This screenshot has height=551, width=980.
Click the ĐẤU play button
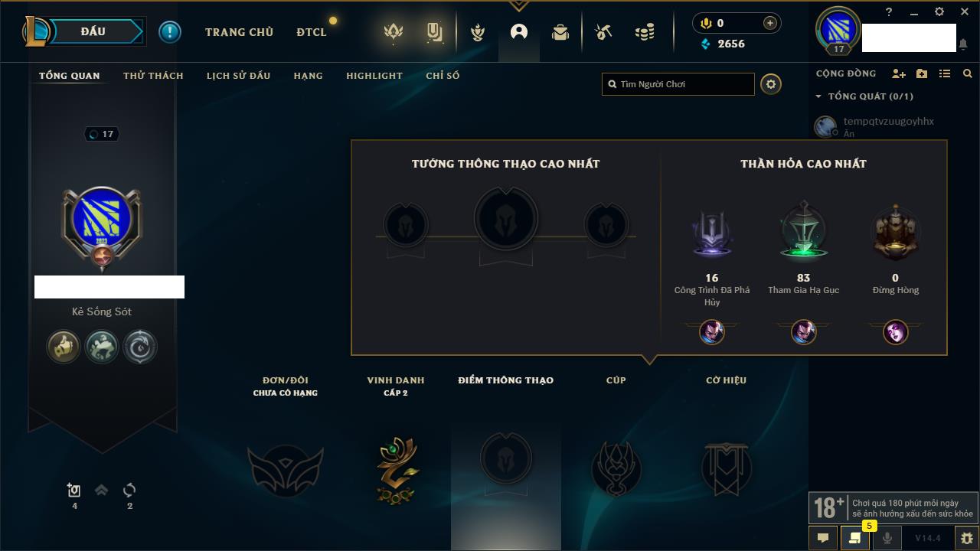coord(93,31)
